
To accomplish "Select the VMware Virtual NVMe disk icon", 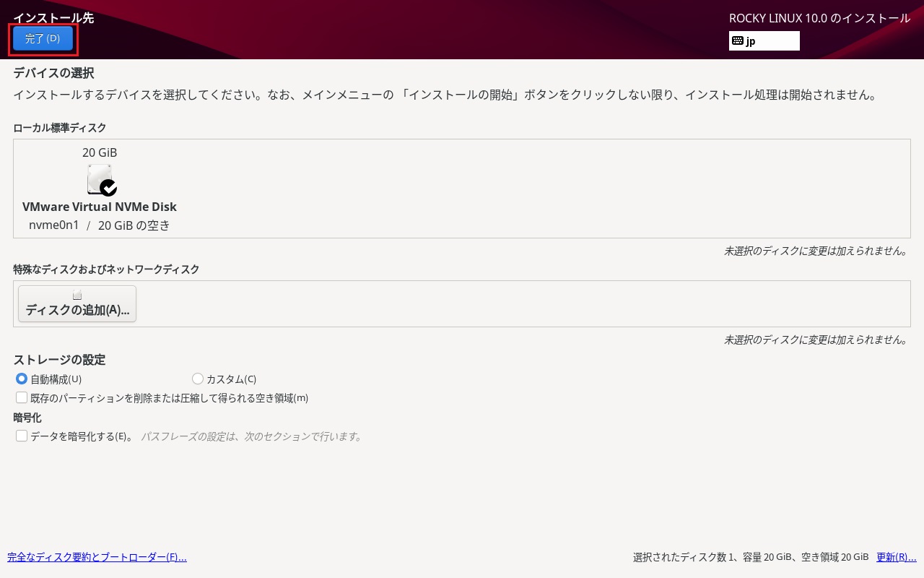I will coord(101,180).
